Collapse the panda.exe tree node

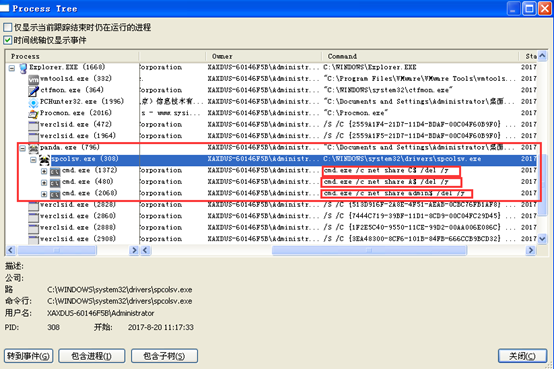pos(23,148)
